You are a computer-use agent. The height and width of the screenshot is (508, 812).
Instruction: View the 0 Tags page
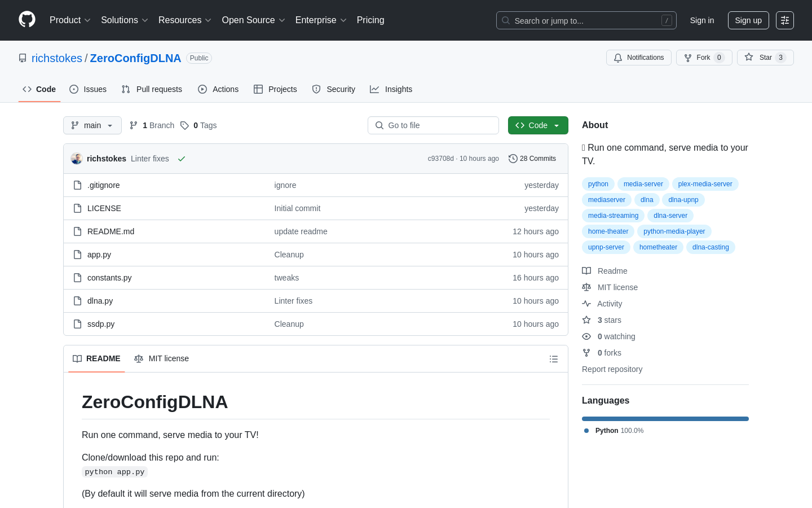click(x=198, y=125)
